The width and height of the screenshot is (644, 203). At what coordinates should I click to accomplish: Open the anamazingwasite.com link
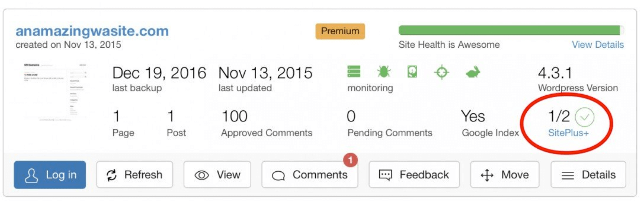point(92,31)
